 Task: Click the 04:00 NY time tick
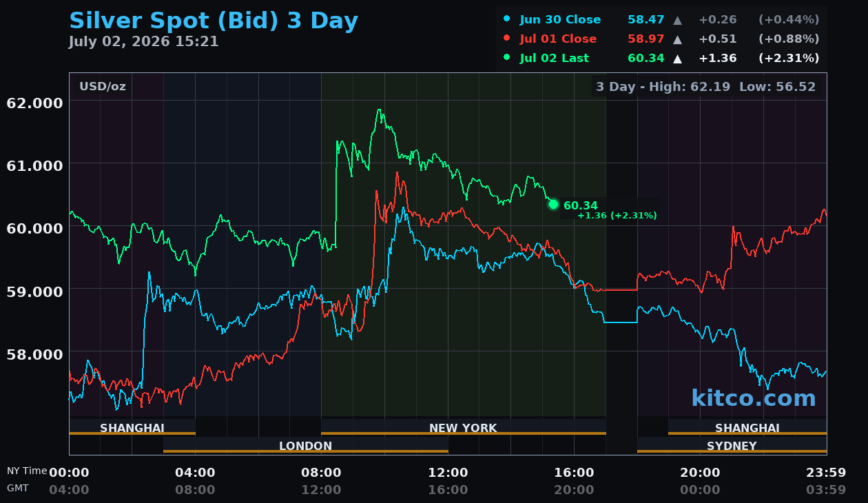coord(195,473)
